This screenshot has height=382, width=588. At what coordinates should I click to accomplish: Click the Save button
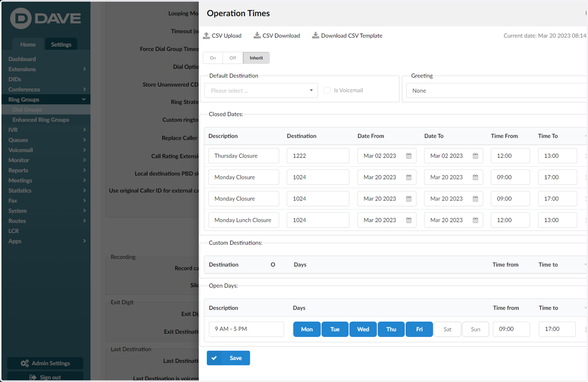[x=228, y=358]
